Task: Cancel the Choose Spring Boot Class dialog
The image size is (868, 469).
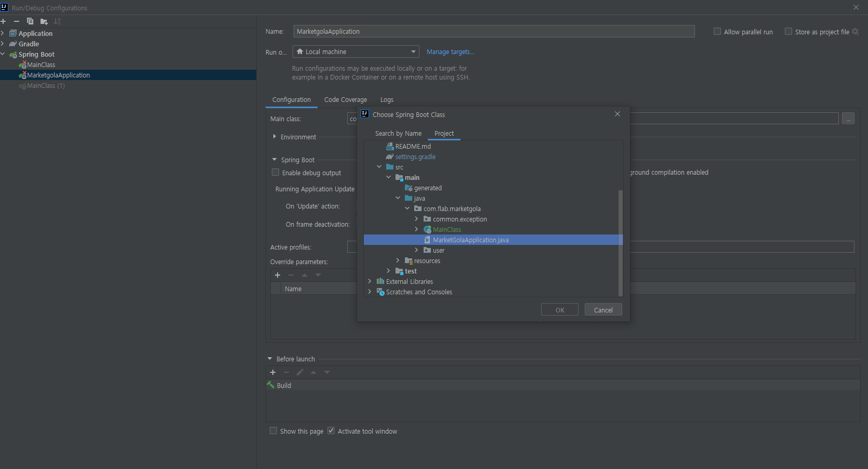Action: [603, 310]
